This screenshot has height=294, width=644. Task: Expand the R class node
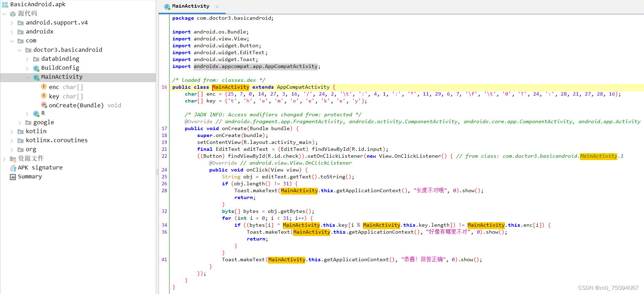click(27, 114)
